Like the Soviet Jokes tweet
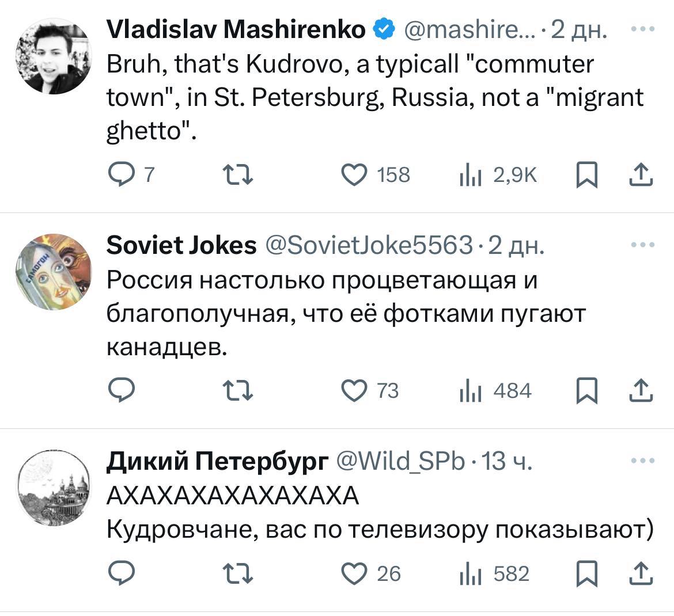 click(x=355, y=391)
